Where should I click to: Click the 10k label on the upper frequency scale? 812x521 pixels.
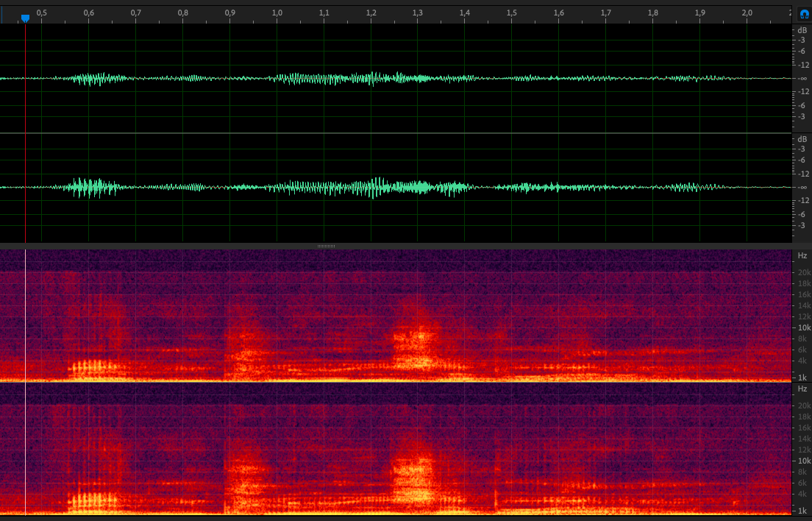point(804,327)
